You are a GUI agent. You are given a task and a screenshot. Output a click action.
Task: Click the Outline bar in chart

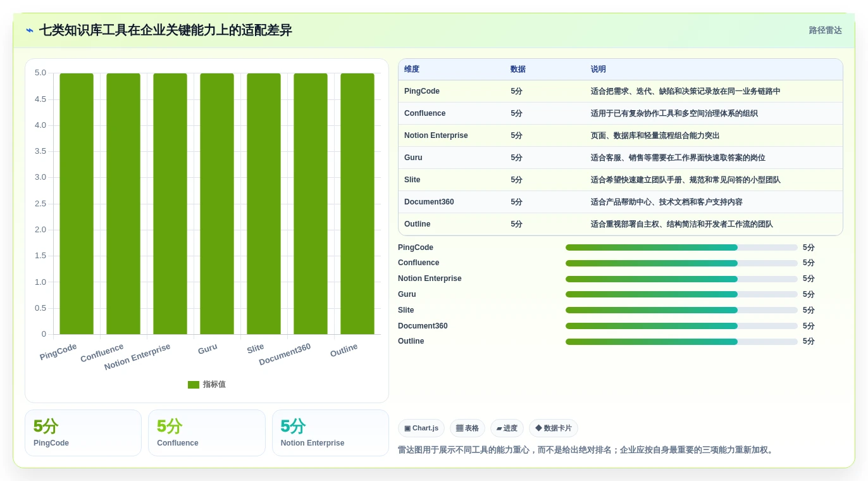(x=357, y=204)
